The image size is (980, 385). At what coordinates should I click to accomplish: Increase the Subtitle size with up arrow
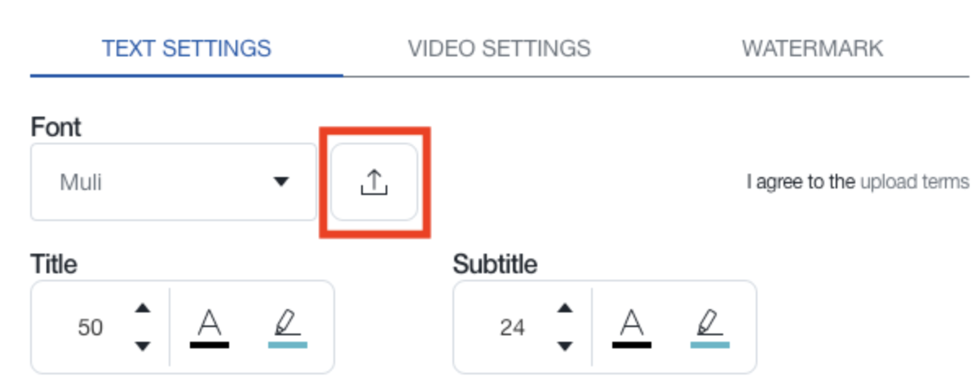coord(565,308)
